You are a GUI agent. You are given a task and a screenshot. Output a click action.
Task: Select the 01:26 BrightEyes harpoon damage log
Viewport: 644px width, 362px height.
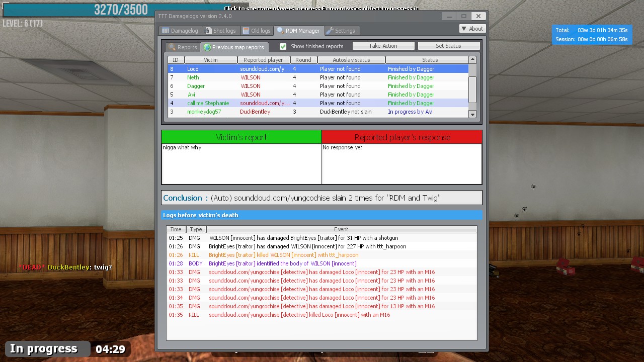321,246
